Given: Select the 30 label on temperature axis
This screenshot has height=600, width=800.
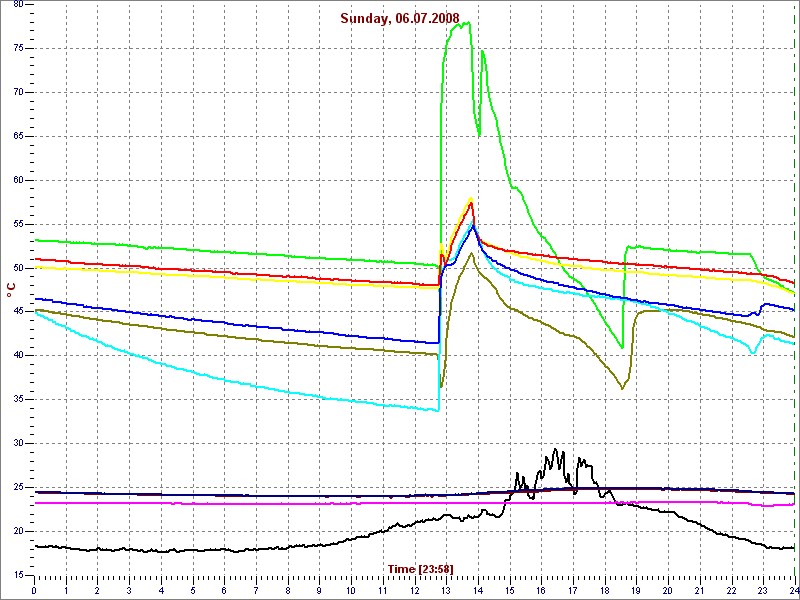Looking at the screenshot, I should pos(18,443).
